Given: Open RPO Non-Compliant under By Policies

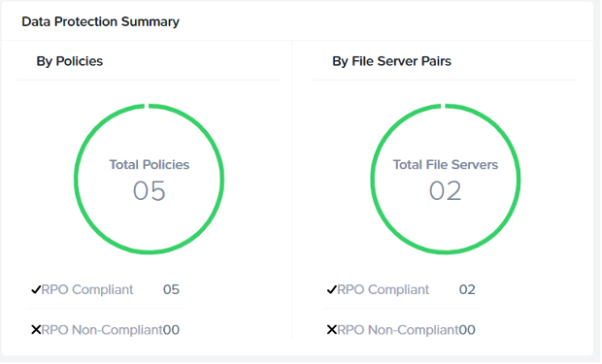Looking at the screenshot, I should click(x=102, y=330).
